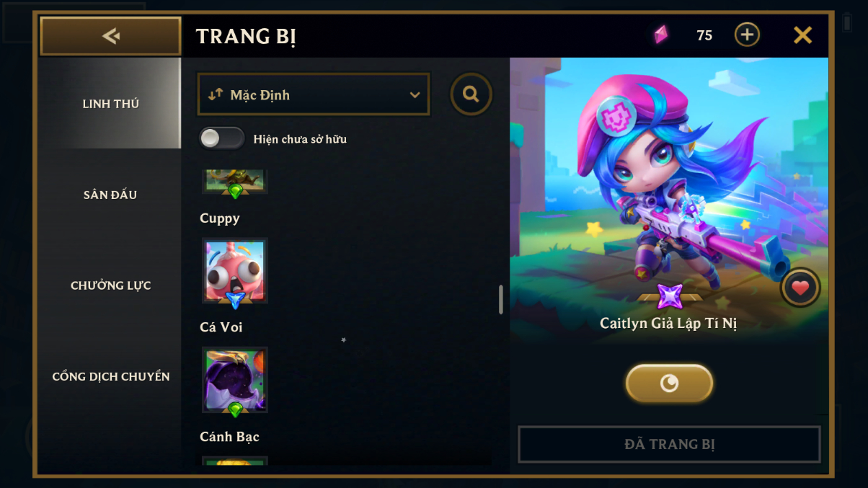This screenshot has height=488, width=868.
Task: Click the purple star rarity icon
Action: pyautogui.click(x=670, y=296)
